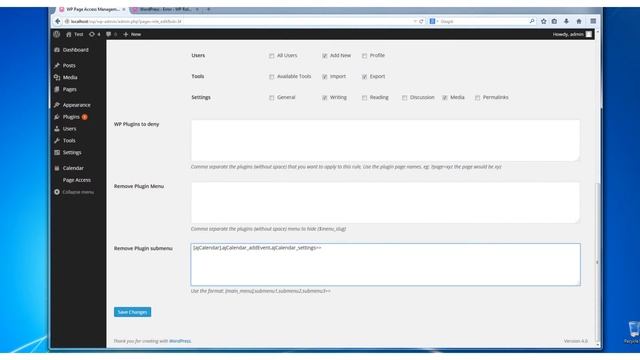The image size is (640, 360).
Task: Click the Save Changes button
Action: [x=132, y=312]
